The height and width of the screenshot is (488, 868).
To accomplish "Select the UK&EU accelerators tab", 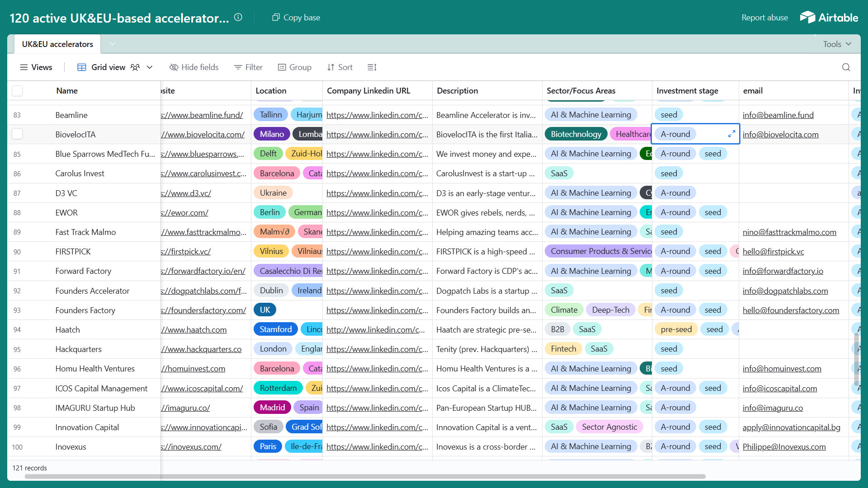I will coord(57,44).
